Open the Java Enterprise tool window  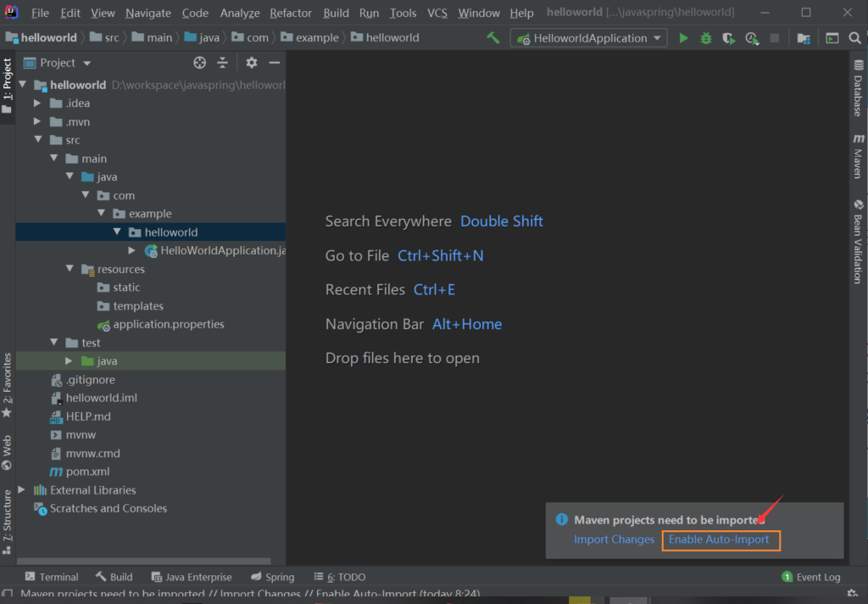[x=192, y=577]
